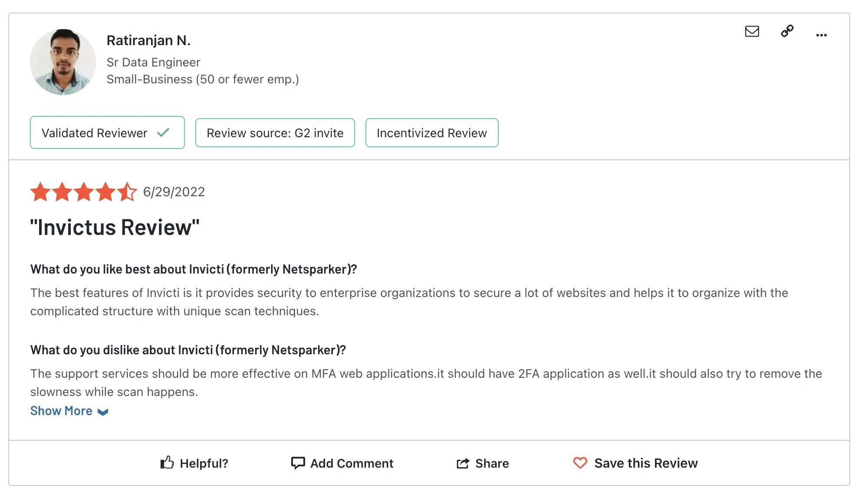Click the star rating
Image resolution: width=868 pixels, height=495 pixels.
pyautogui.click(x=84, y=192)
